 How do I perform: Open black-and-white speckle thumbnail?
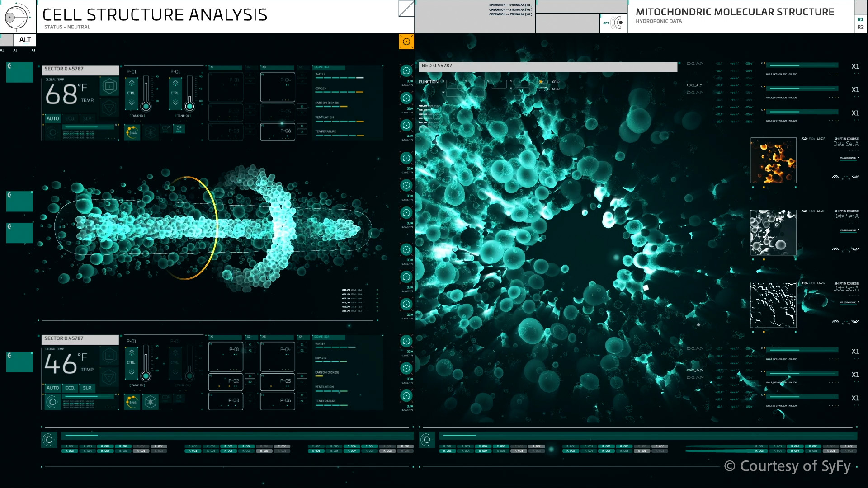click(773, 305)
